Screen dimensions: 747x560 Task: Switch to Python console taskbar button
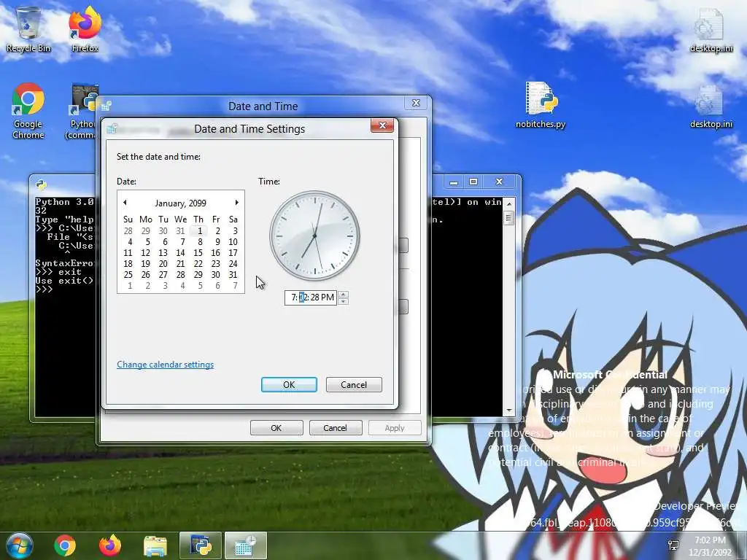(201, 545)
